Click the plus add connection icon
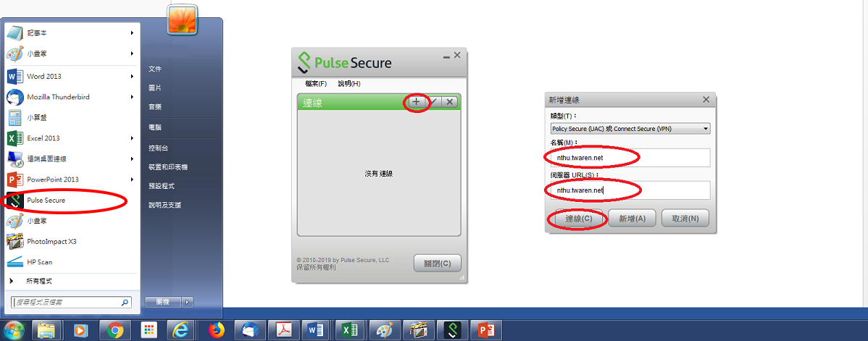Viewport: 868px width, 341px height. pos(417,102)
